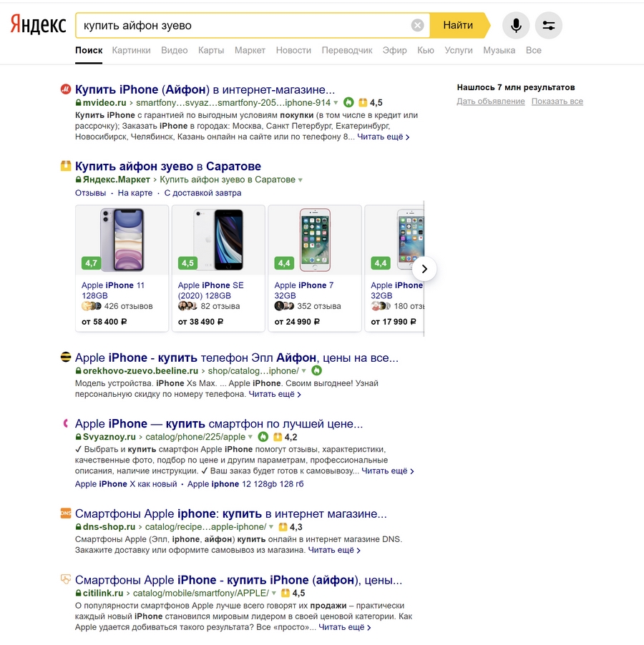The width and height of the screenshot is (644, 645).
Task: Open the DNS Смартфоны Apple iphone result title
Action: [231, 513]
